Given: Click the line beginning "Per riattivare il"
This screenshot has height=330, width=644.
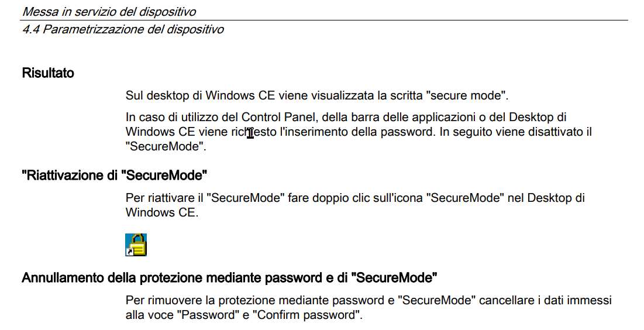Looking at the screenshot, I should [x=355, y=198].
